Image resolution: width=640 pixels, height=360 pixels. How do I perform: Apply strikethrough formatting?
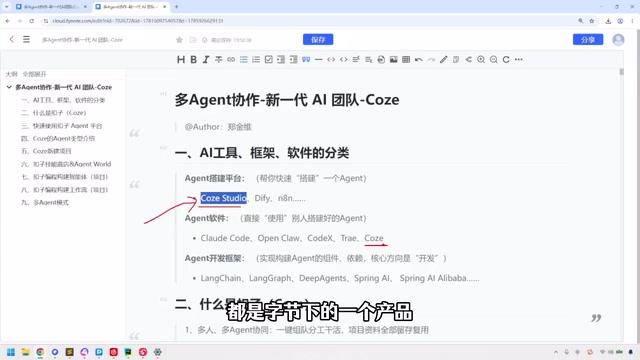click(x=218, y=60)
